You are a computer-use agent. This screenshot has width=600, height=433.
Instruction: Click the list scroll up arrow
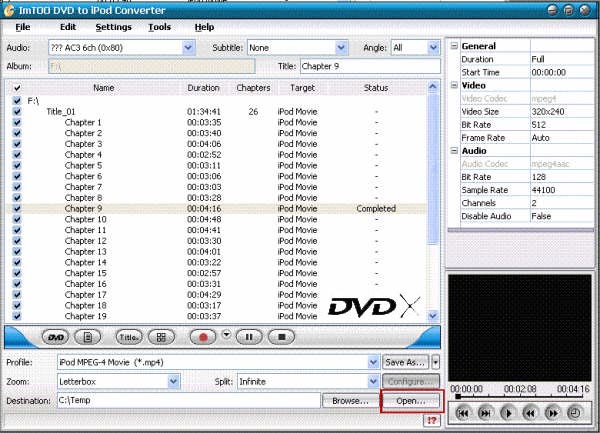tap(433, 86)
